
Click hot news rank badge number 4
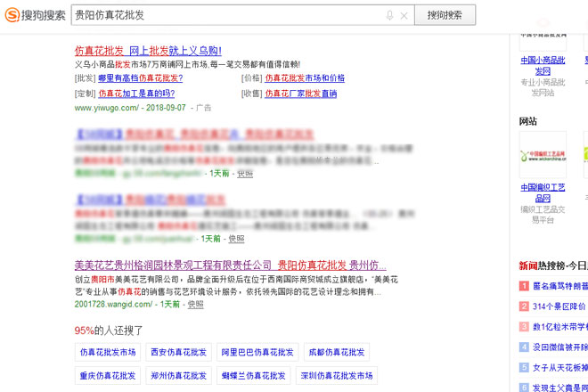524,347
